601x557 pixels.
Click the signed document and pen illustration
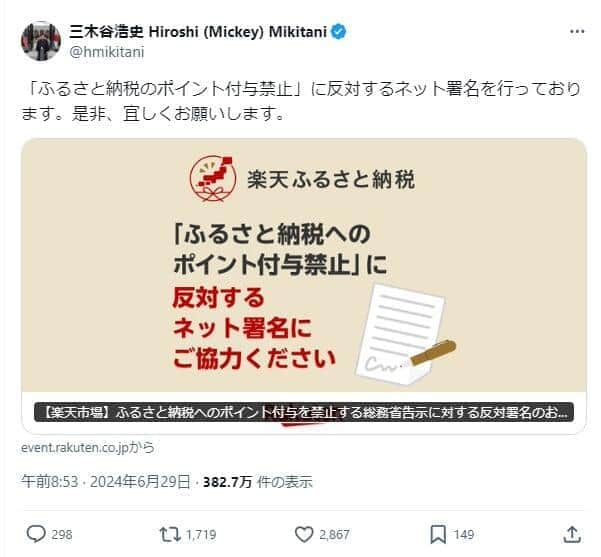(x=406, y=334)
